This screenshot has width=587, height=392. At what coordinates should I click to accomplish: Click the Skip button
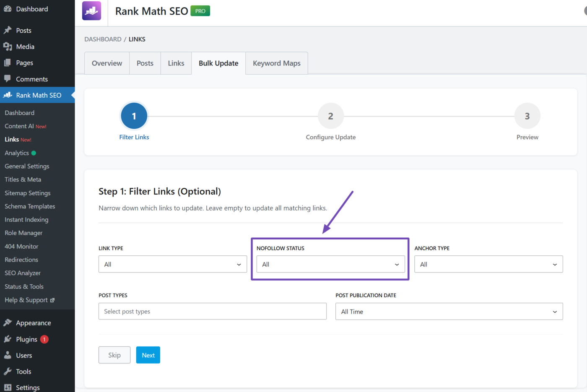(114, 355)
